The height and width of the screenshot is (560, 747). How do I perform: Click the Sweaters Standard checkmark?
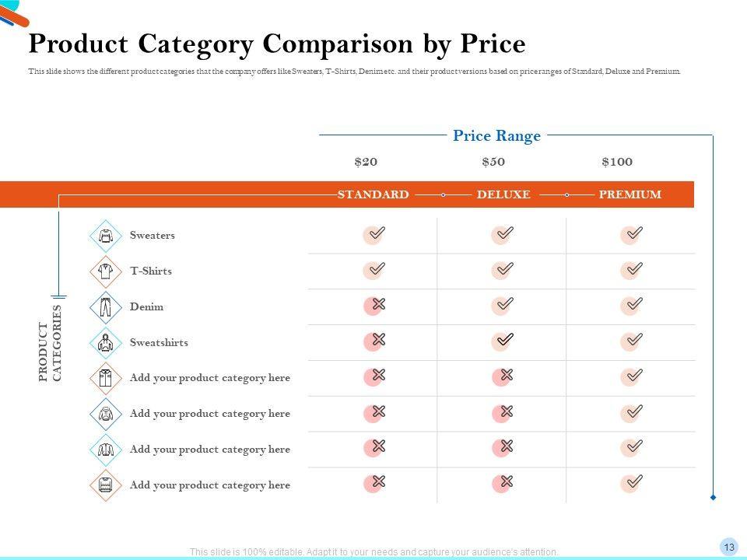[x=374, y=234]
